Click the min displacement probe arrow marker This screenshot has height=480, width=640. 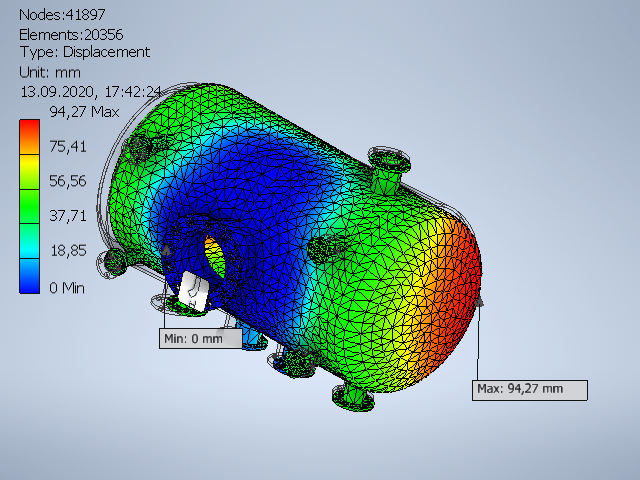[166, 250]
